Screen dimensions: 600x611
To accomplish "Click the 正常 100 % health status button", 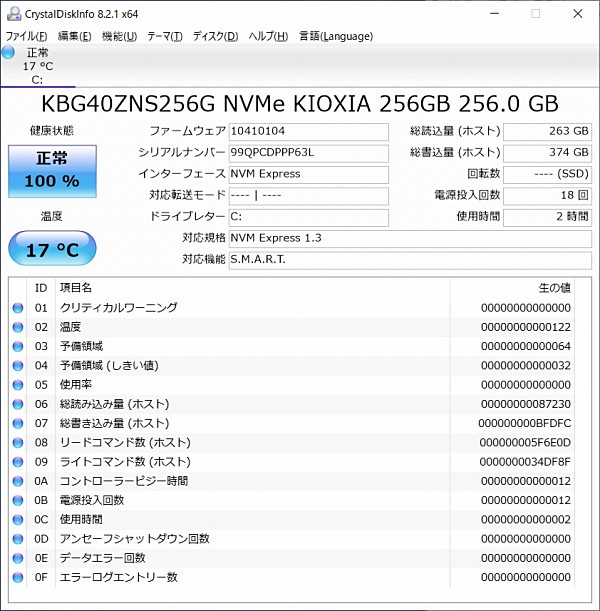I will click(x=52, y=170).
